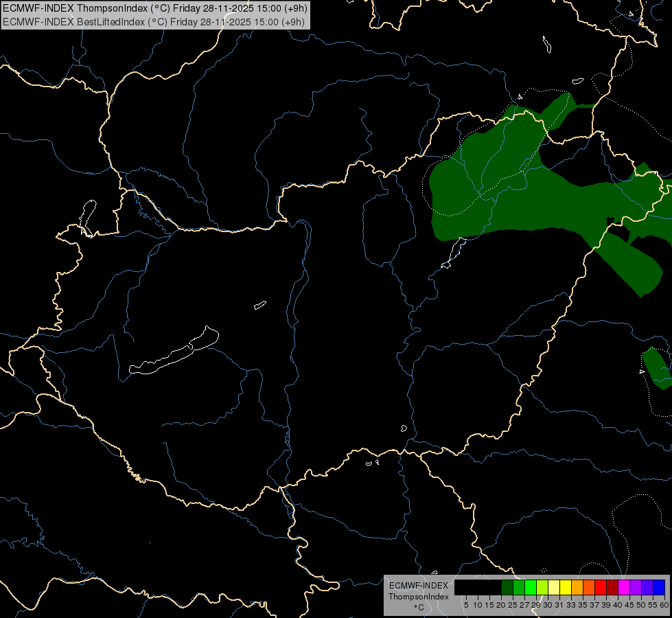
Task: Click the orange 33–35 legend swatch
Action: click(x=577, y=588)
